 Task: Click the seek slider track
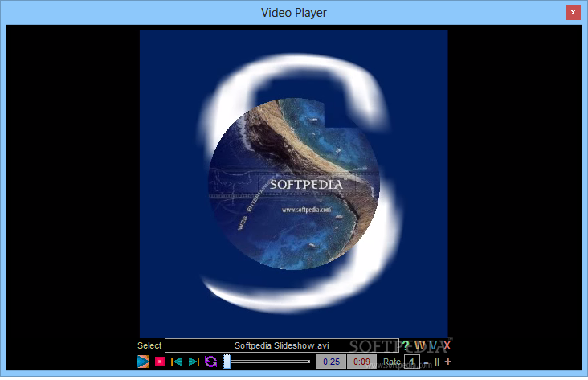(267, 362)
